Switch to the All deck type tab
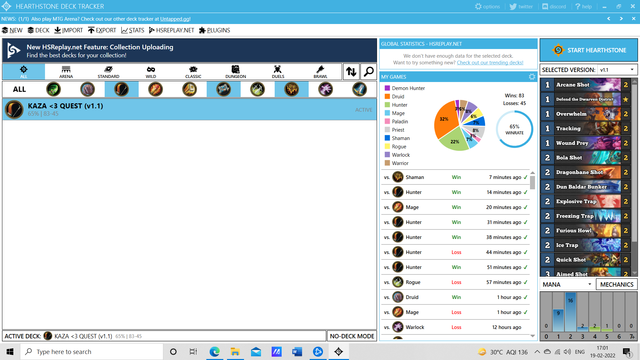 [24, 71]
